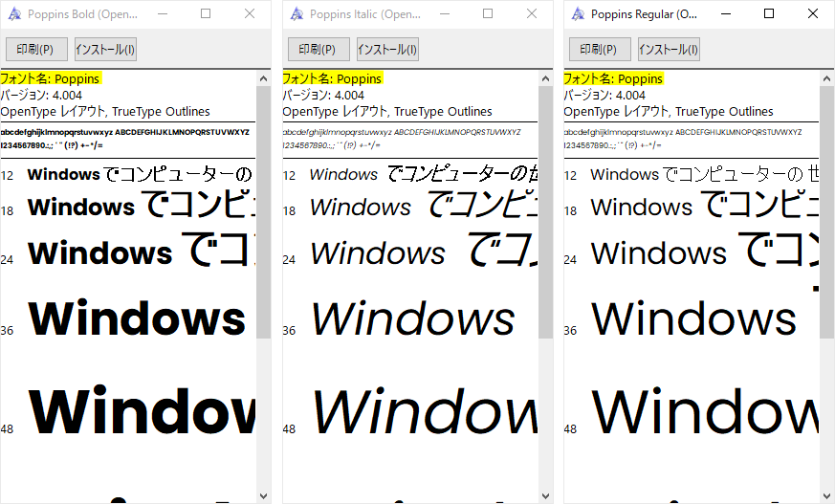The width and height of the screenshot is (835, 504).
Task: Click 印刷(P) in the Poppins Italic window
Action: tap(319, 50)
